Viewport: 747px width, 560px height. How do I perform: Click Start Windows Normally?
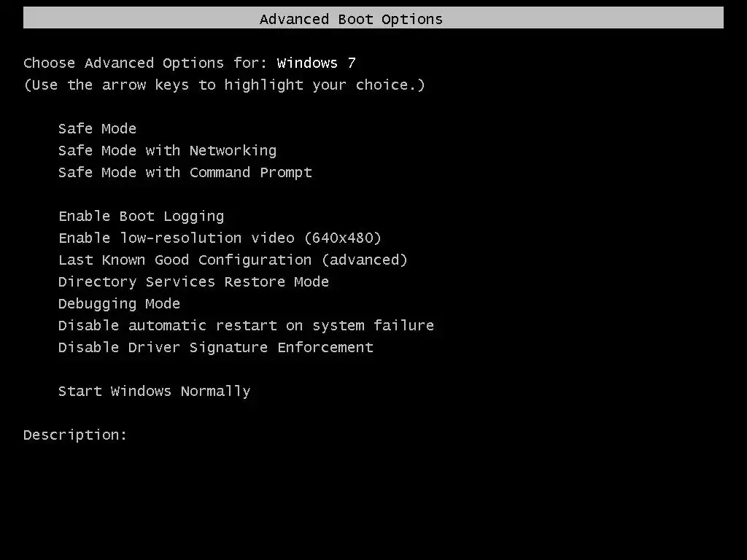click(154, 392)
